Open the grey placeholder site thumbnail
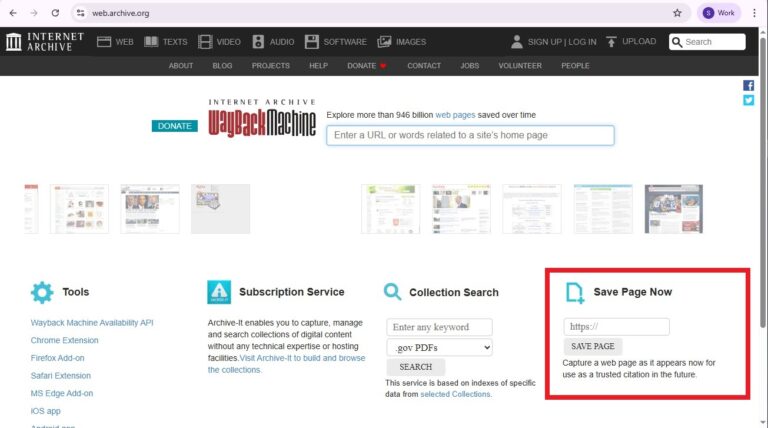Screen dimensions: 768x428 tap(220, 209)
